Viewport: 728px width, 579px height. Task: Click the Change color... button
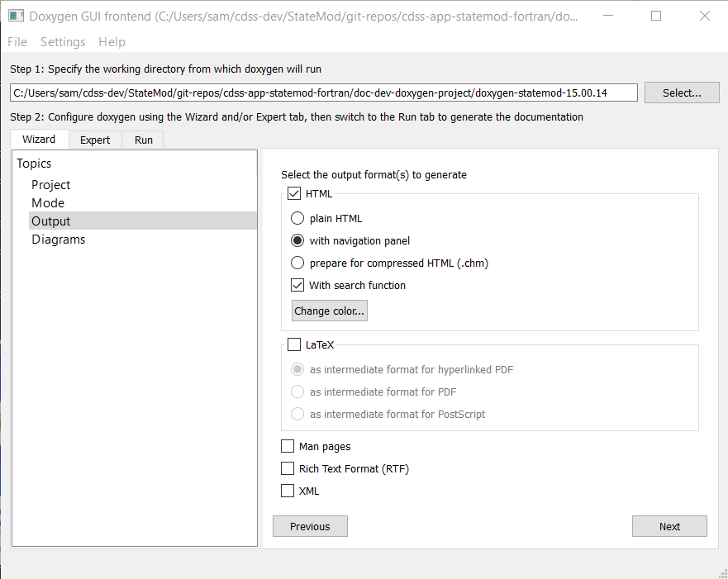329,311
